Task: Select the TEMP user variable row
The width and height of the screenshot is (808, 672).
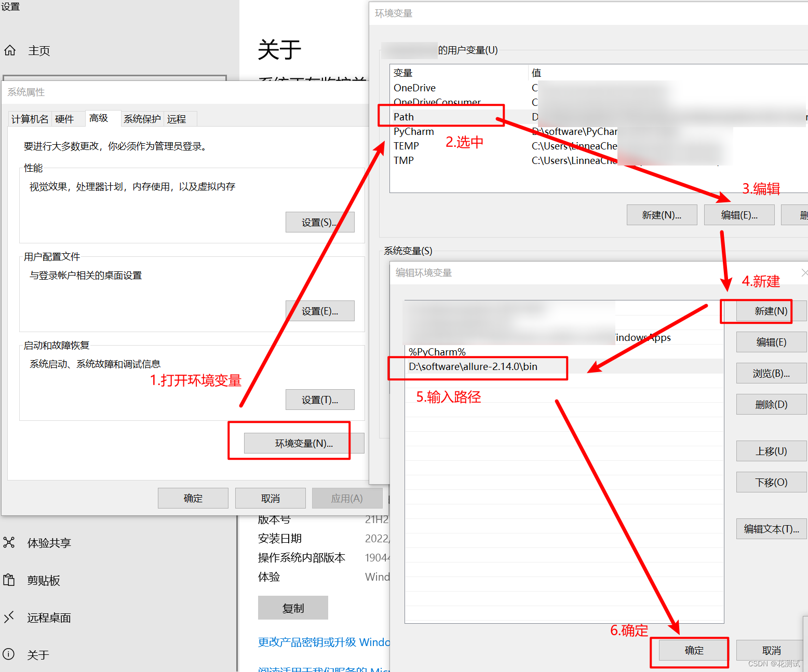Action: coord(598,146)
